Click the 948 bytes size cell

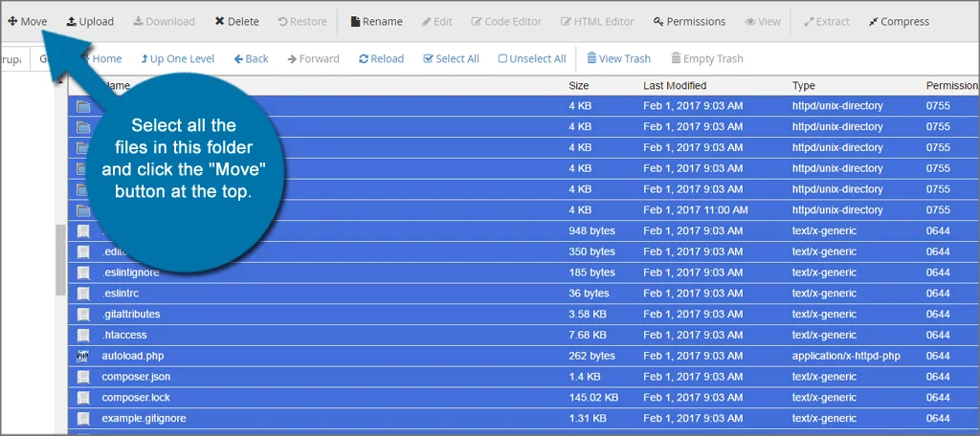[591, 230]
